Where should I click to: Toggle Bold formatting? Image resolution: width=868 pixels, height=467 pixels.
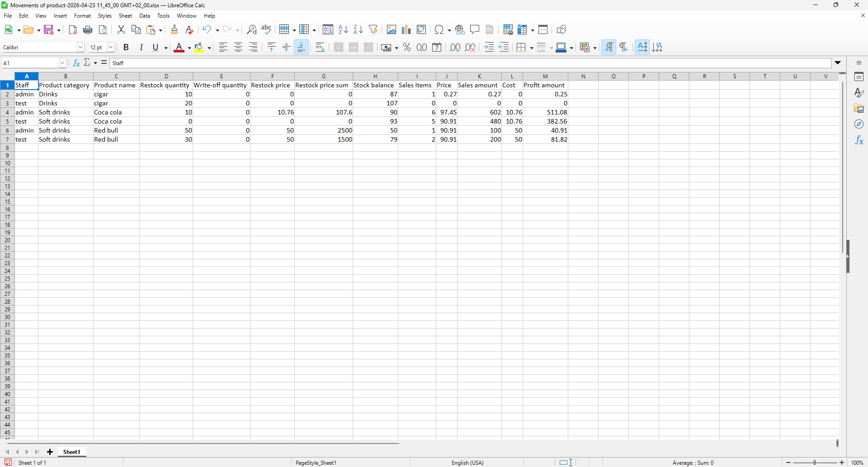point(126,48)
